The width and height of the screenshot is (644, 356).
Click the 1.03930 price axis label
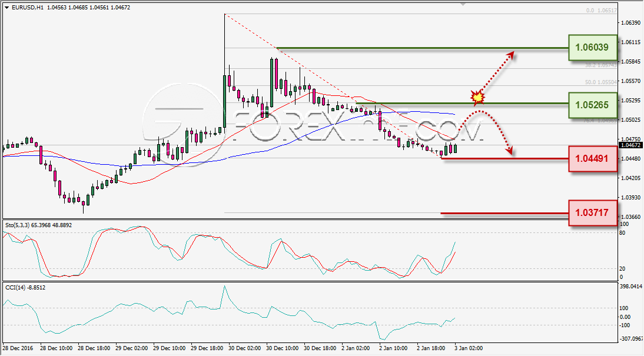tap(630, 197)
